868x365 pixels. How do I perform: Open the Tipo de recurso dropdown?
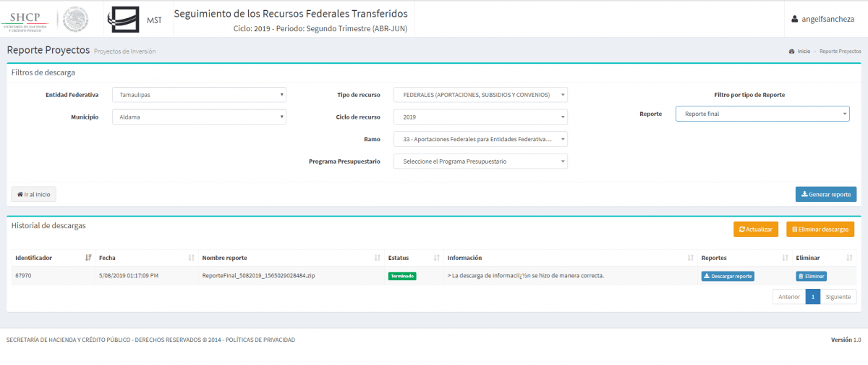pos(480,95)
